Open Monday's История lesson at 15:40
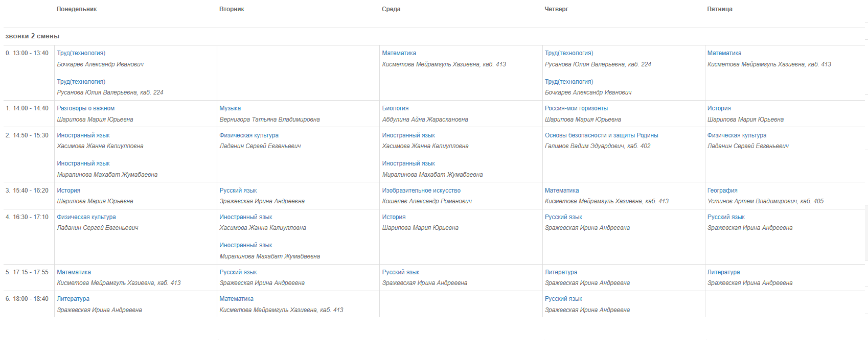The width and height of the screenshot is (868, 356). [68, 191]
